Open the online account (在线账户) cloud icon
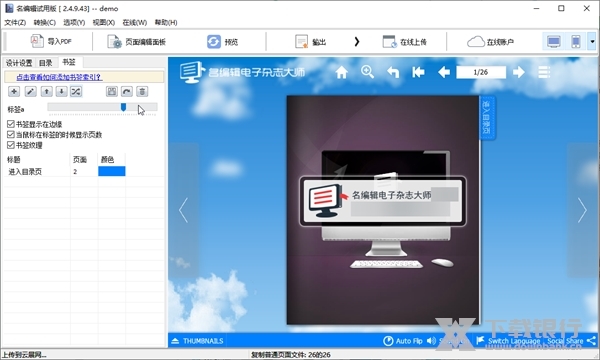 tap(476, 41)
